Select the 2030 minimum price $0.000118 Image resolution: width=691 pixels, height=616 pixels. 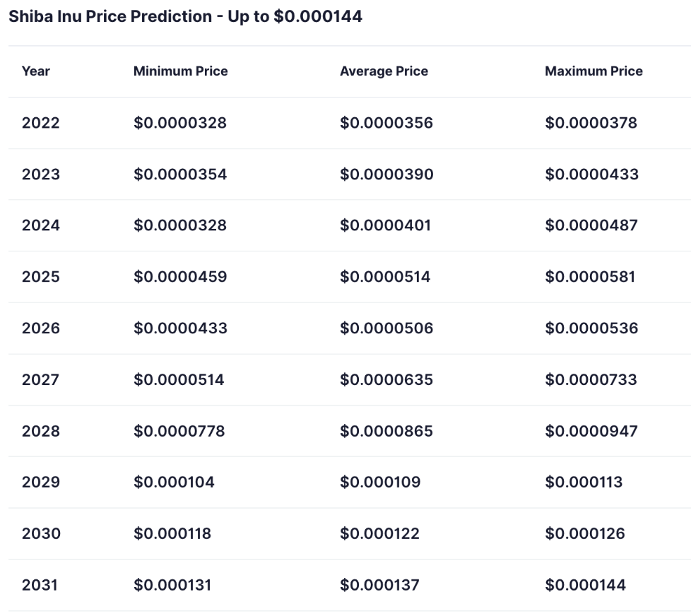click(172, 533)
